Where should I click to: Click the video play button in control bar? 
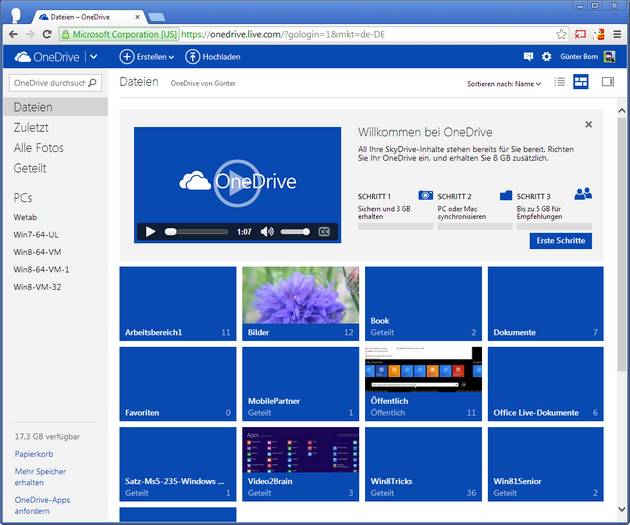150,232
